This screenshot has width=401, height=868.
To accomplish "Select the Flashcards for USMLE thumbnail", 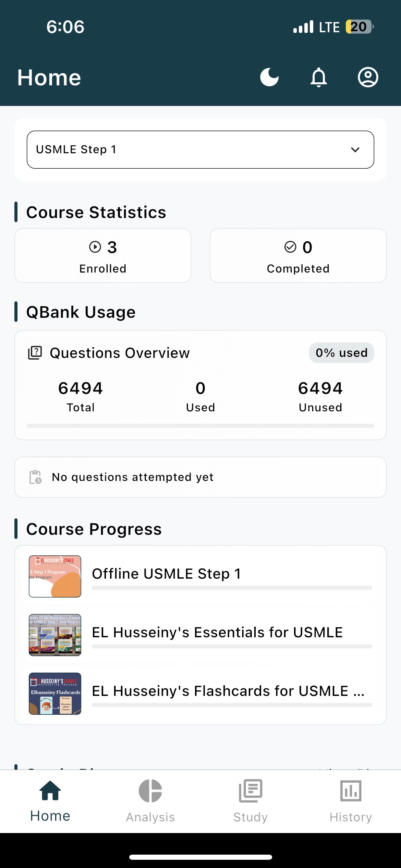I will (x=55, y=694).
